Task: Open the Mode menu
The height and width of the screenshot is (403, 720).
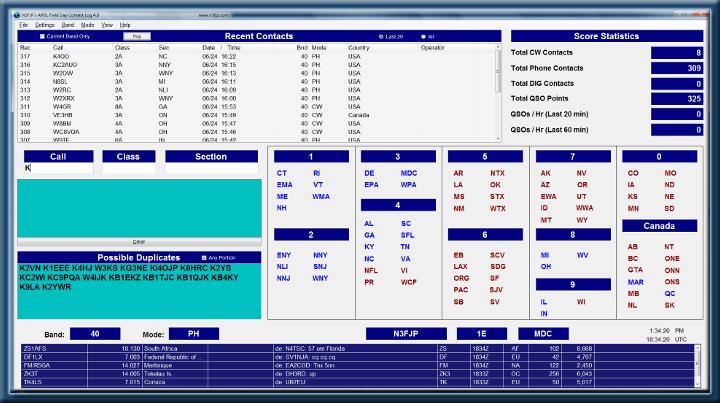Action: pyautogui.click(x=87, y=25)
